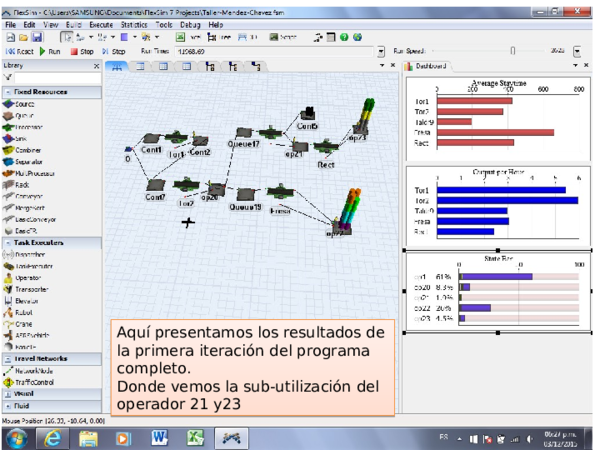This screenshot has height=450, width=600.
Task: Click the red Stop button
Action: coord(82,51)
